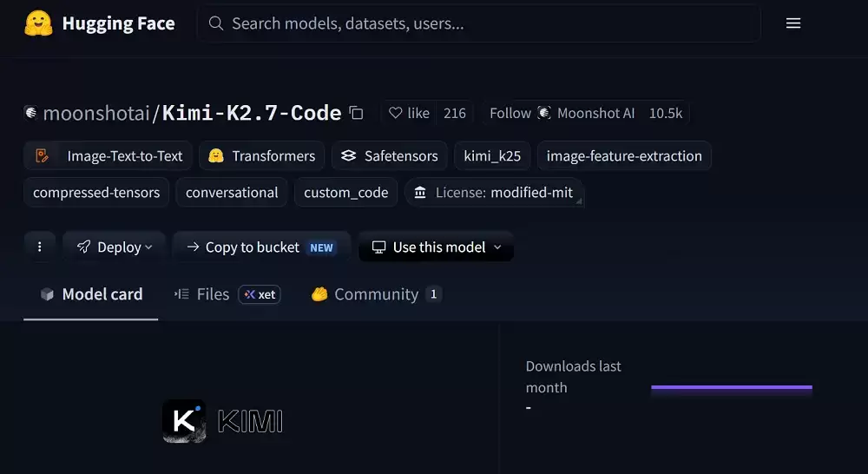Open the compressed-tensors tag
The height and width of the screenshot is (474, 868).
pos(96,192)
